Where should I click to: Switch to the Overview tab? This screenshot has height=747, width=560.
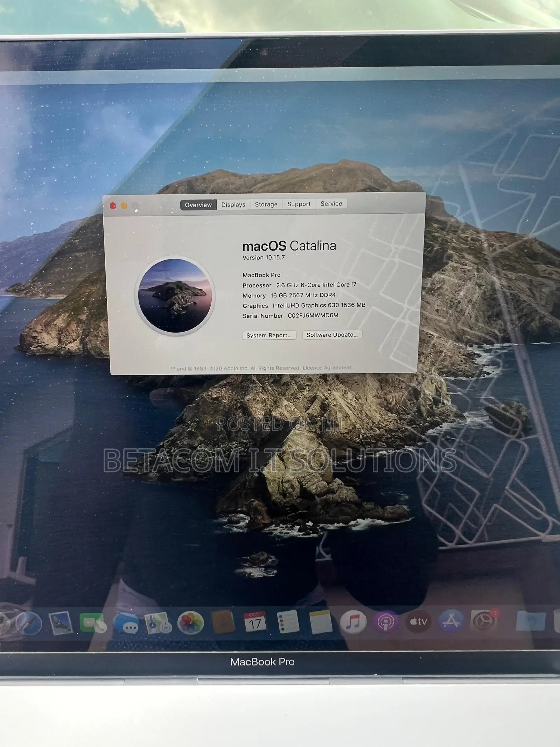(x=198, y=205)
